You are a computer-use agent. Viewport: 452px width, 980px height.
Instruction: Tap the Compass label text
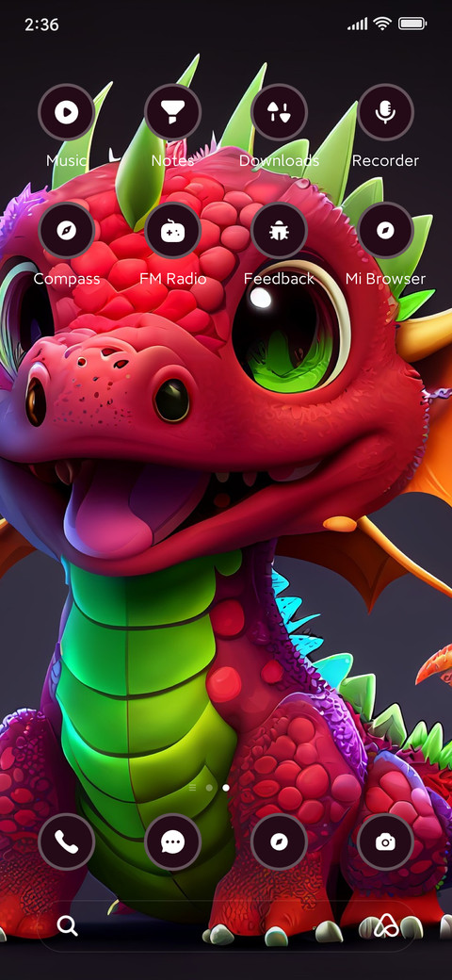67,279
